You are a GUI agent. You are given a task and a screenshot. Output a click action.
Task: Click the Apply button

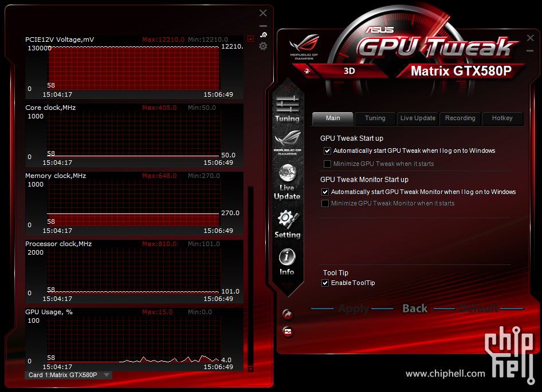pos(354,308)
